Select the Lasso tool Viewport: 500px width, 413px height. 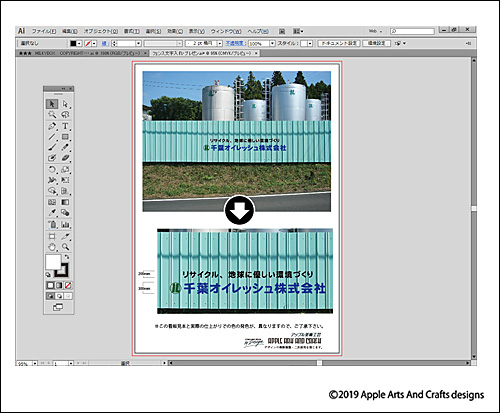[65, 115]
